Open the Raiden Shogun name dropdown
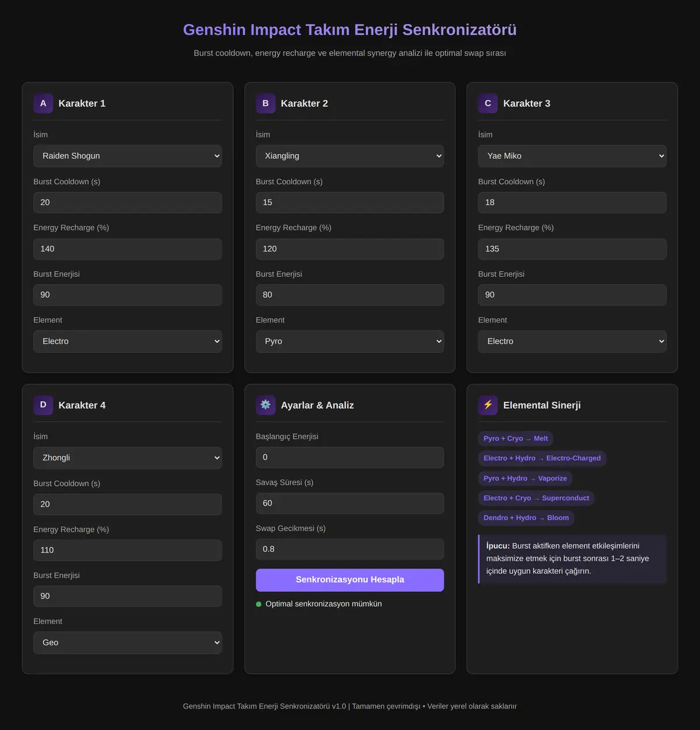 click(128, 156)
